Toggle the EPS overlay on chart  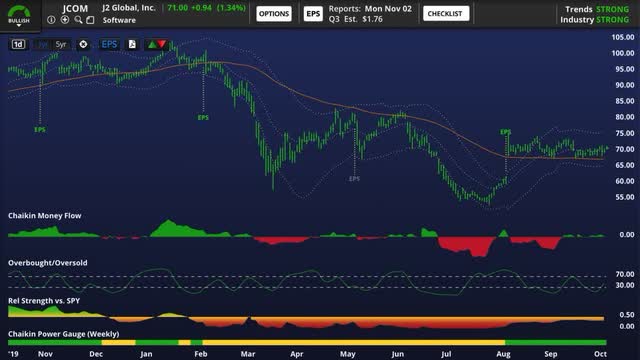(109, 44)
